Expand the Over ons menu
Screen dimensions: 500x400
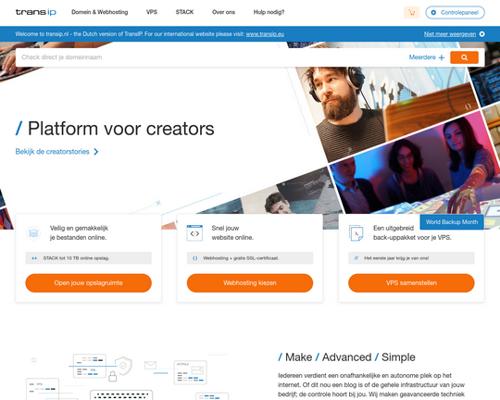pos(224,12)
